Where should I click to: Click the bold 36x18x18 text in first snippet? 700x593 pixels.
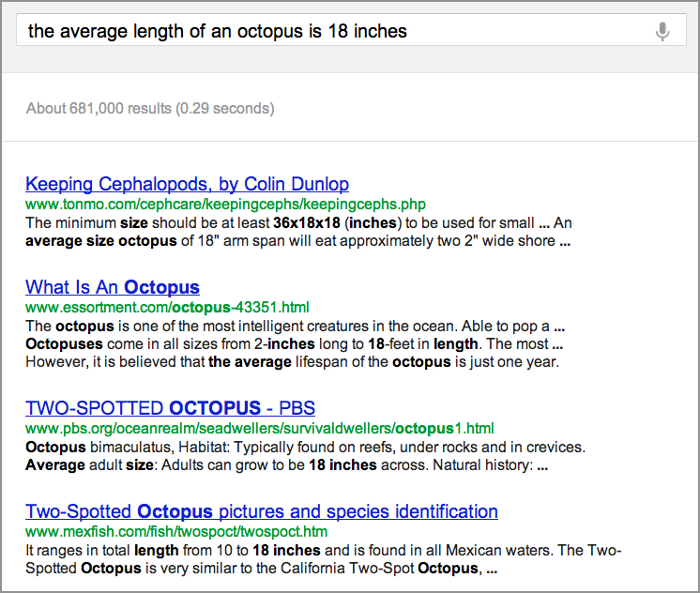click(x=307, y=222)
